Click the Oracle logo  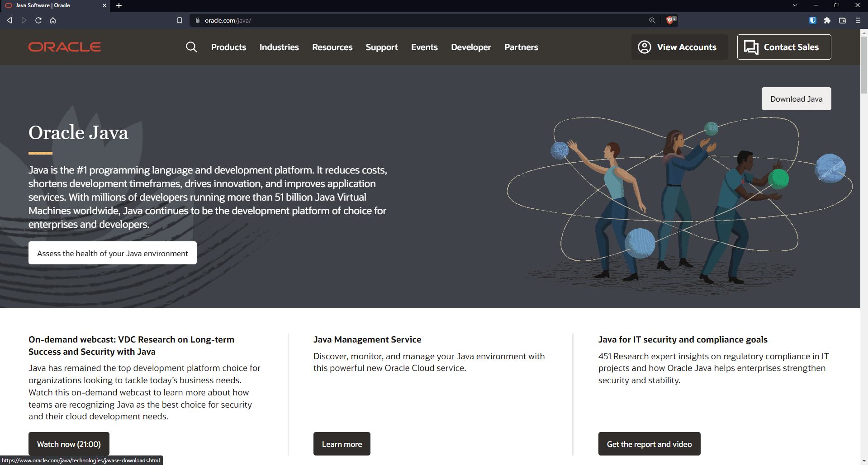[65, 47]
